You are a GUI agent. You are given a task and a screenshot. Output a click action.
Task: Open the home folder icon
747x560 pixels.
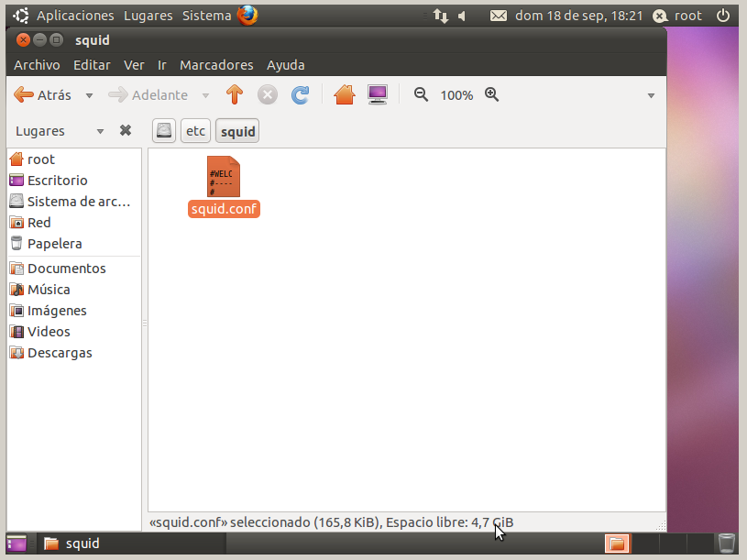[345, 94]
